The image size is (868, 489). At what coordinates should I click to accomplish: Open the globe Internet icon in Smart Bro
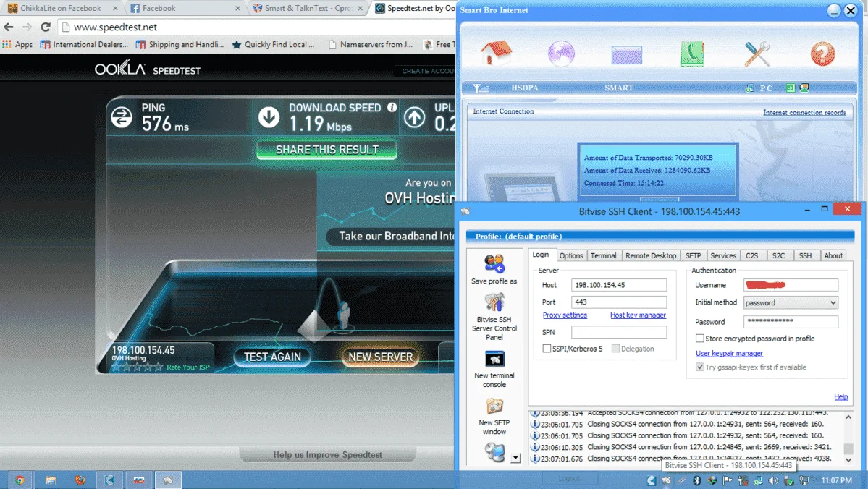(x=561, y=54)
